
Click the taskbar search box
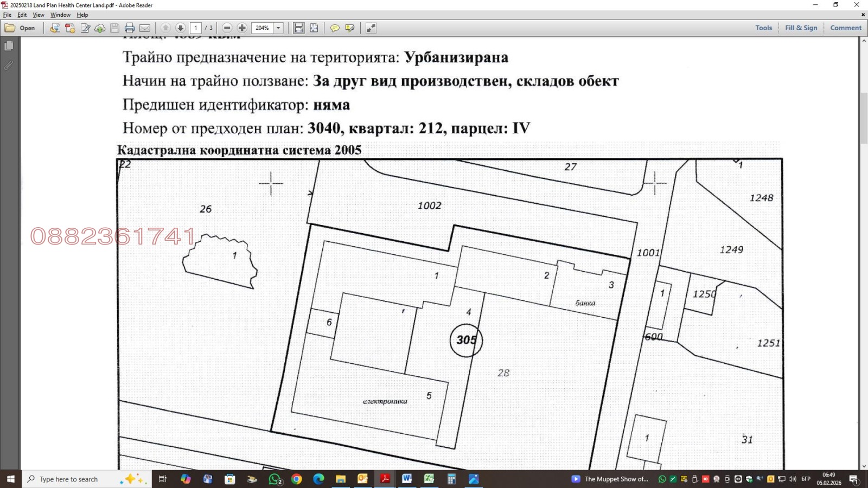87,479
